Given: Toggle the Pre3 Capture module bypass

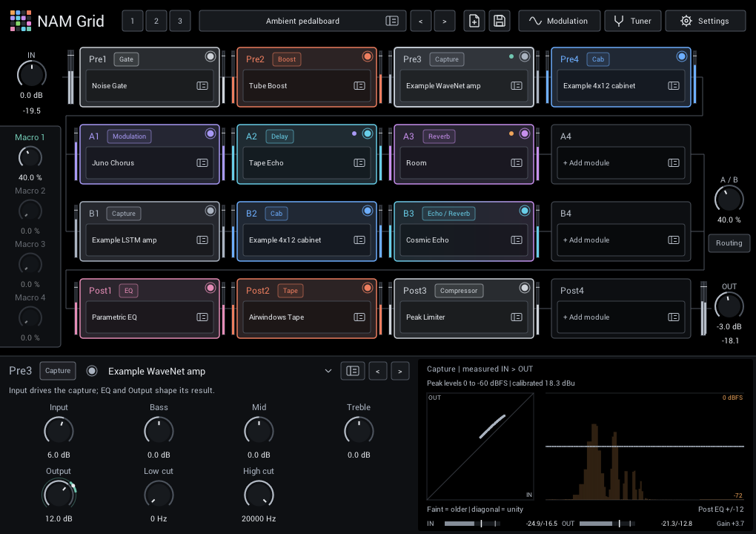Looking at the screenshot, I should coord(525,56).
